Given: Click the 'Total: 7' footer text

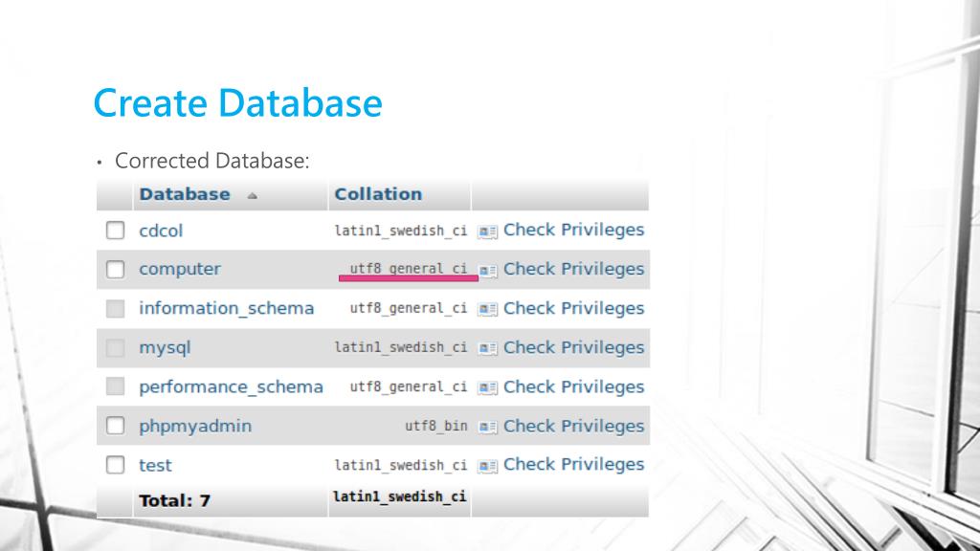Looking at the screenshot, I should [174, 501].
